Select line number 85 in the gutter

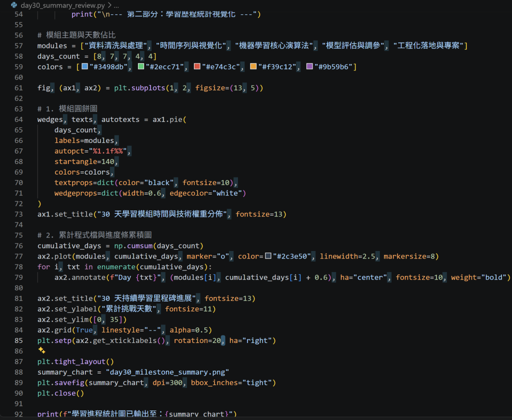18,340
